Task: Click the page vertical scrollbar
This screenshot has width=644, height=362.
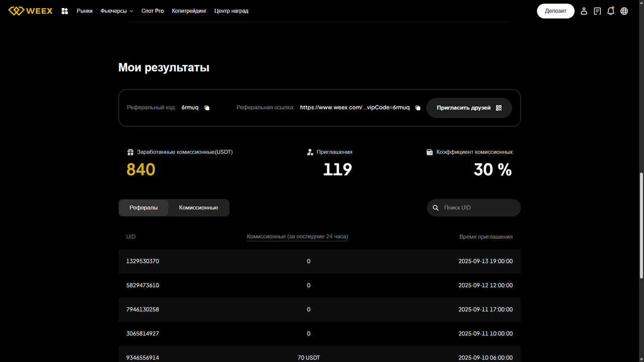Action: (x=641, y=225)
